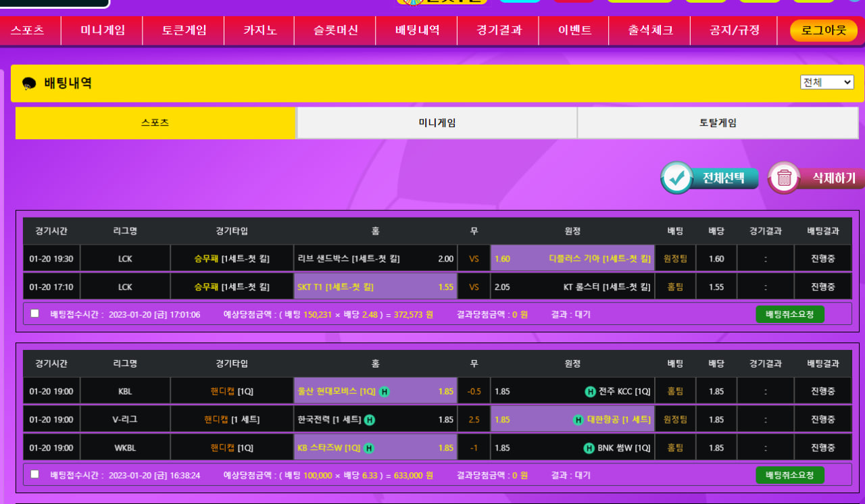
Task: Click the H badge beside 한국전력
Action: (x=370, y=420)
